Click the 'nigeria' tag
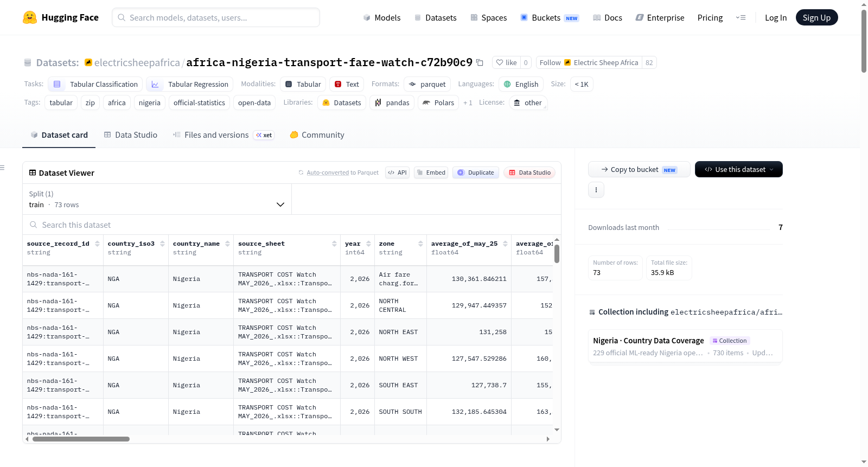This screenshot has width=868, height=467. point(150,103)
